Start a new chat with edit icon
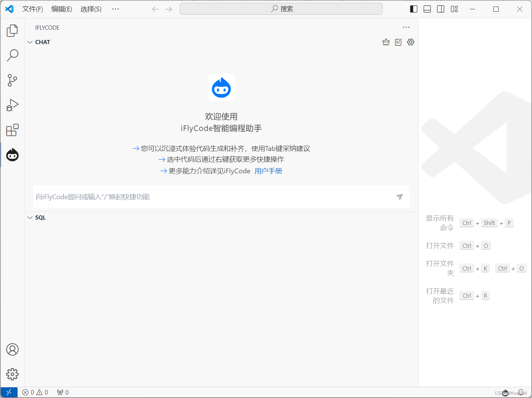Screen dimensions: 532x398 pyautogui.click(x=398, y=42)
